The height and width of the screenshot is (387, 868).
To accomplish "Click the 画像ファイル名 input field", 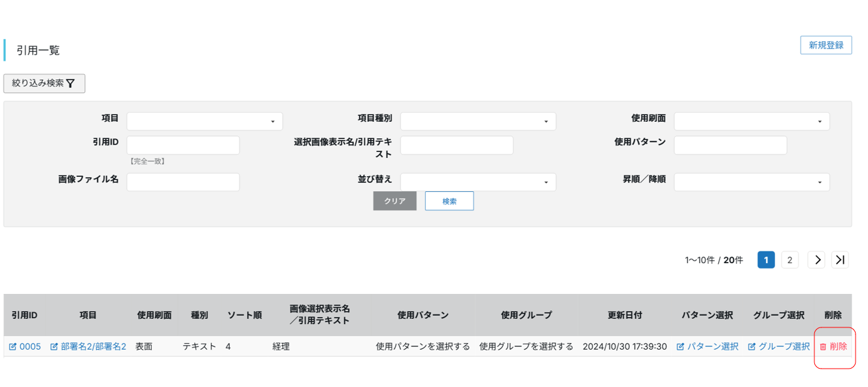I will (183, 181).
